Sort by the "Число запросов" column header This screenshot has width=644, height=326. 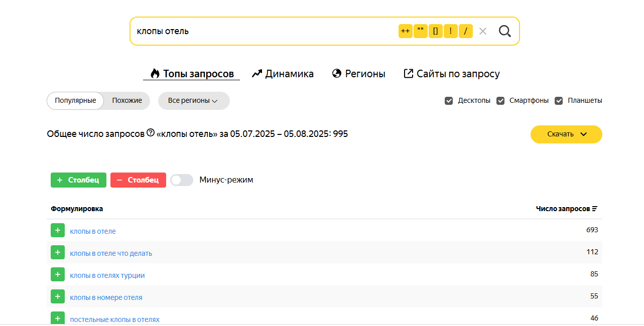pyautogui.click(x=567, y=209)
